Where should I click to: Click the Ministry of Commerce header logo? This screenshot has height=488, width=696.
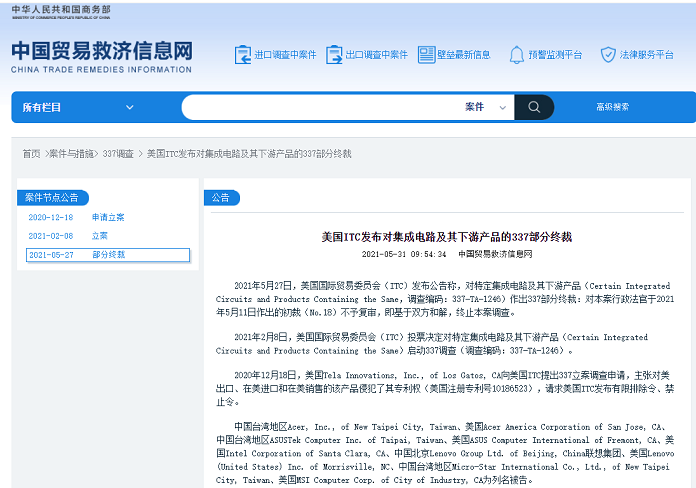point(61,12)
